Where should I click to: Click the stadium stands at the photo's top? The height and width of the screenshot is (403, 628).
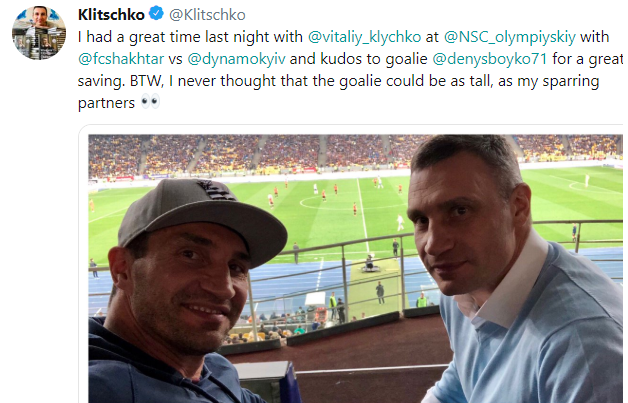(250, 150)
